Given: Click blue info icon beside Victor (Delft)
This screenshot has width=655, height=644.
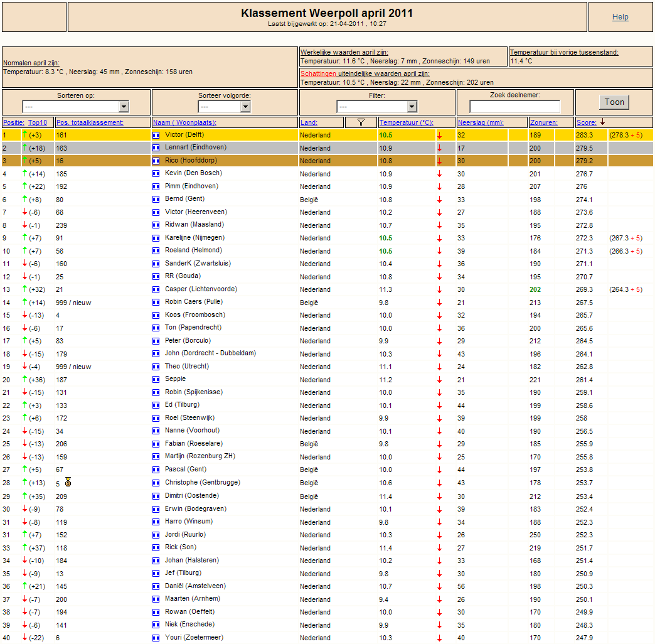Looking at the screenshot, I should click(x=156, y=135).
